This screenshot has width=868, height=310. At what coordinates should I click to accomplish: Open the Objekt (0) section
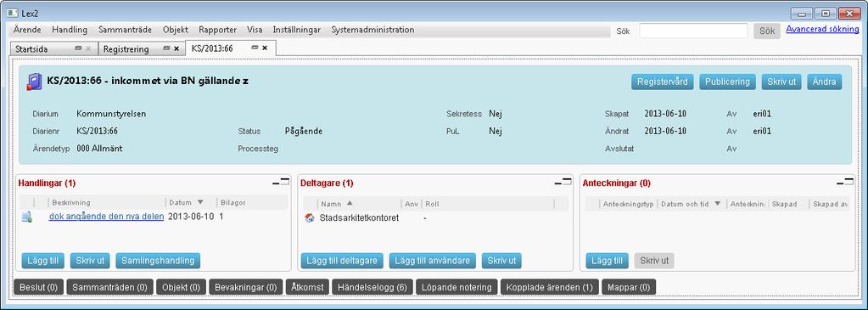(181, 287)
